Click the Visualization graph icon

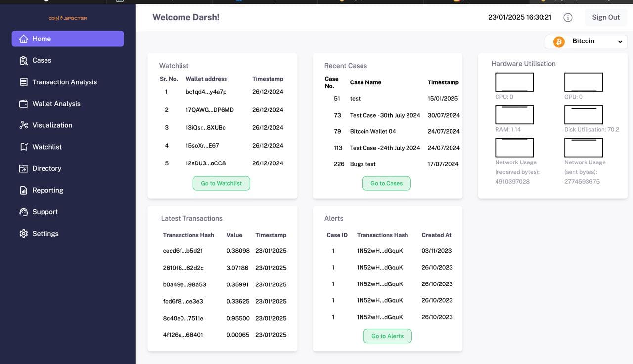point(23,125)
